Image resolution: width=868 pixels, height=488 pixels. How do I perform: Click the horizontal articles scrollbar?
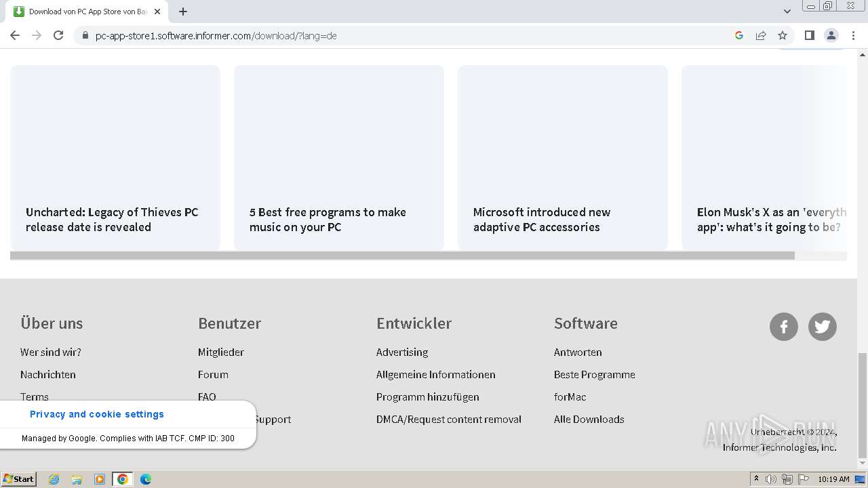tap(402, 256)
